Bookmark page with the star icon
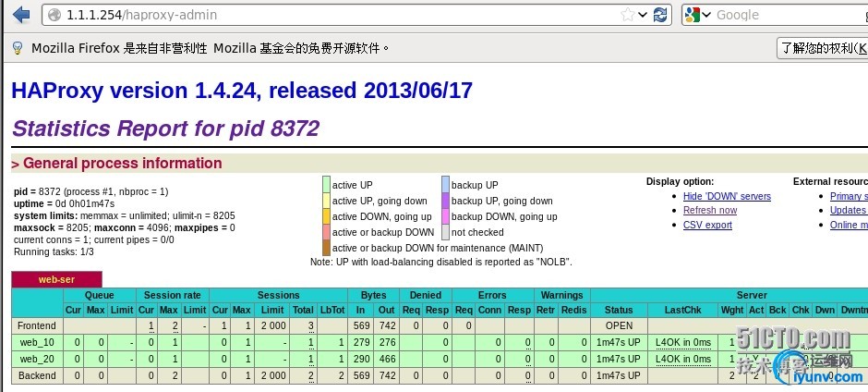The width and height of the screenshot is (868, 392). click(627, 15)
